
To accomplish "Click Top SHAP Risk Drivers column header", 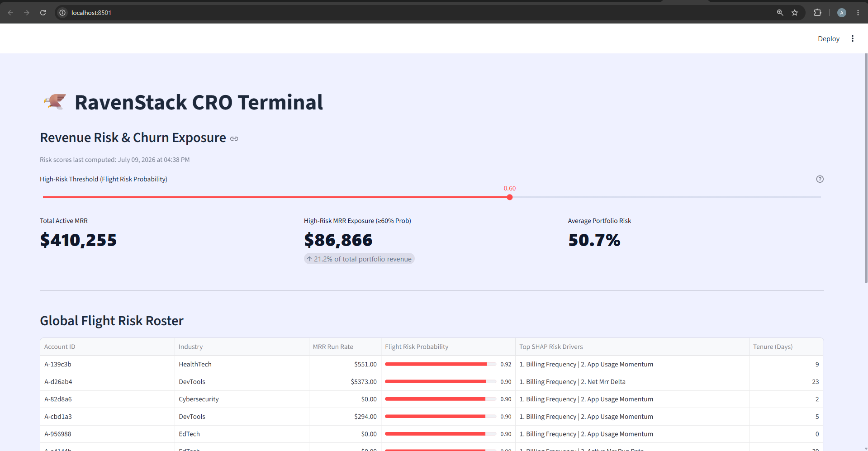I will [632, 347].
